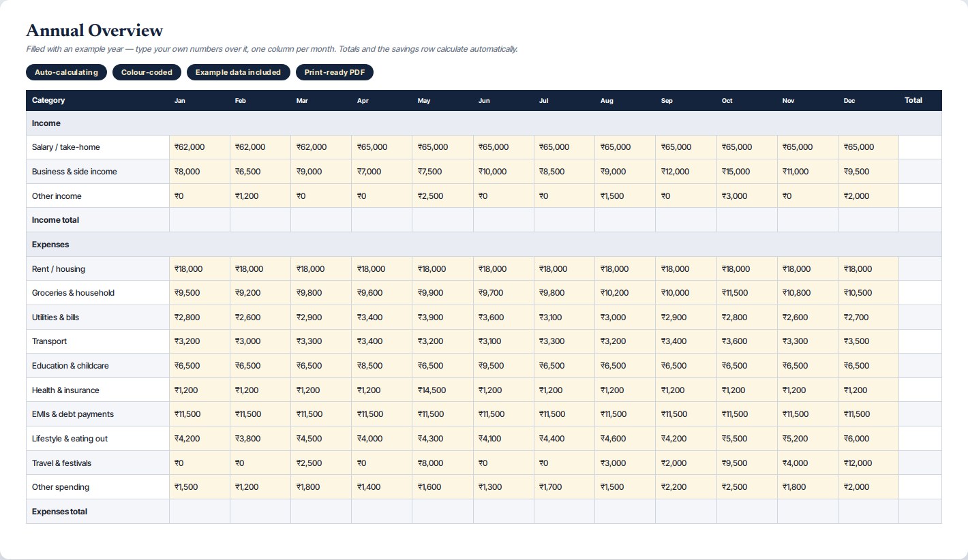Edit Other income Feb cell ₹1,200

260,196
